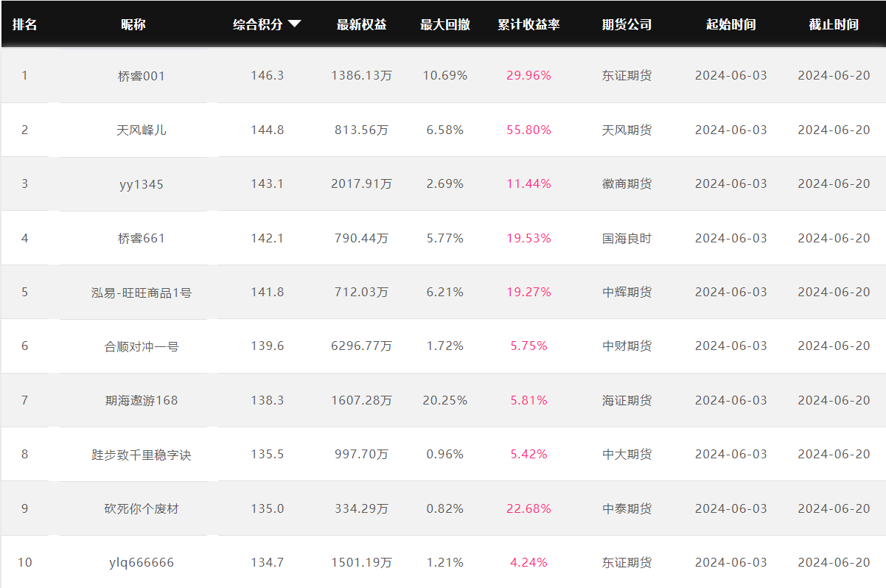Click drawdown value 20.25%

pyautogui.click(x=445, y=400)
